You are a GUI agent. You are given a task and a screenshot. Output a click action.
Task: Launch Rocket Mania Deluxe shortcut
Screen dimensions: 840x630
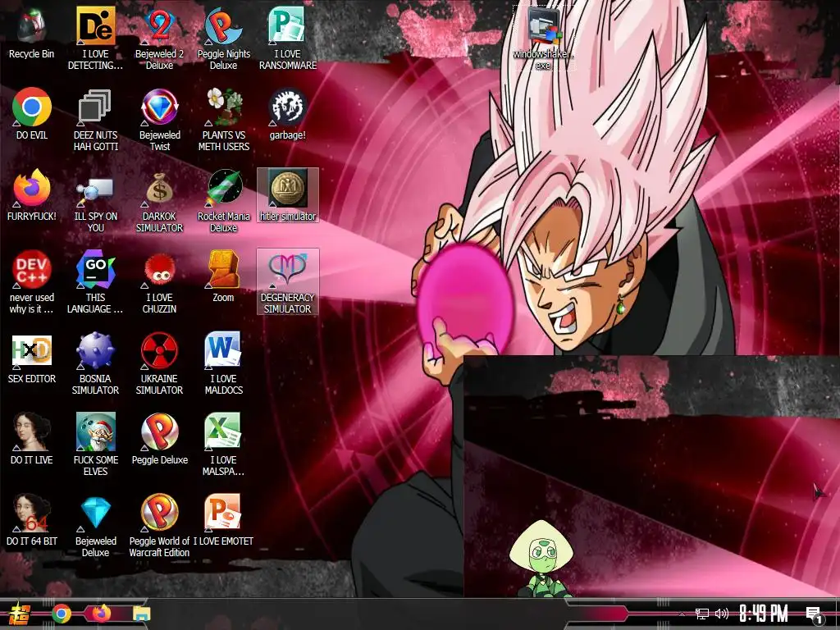click(223, 201)
